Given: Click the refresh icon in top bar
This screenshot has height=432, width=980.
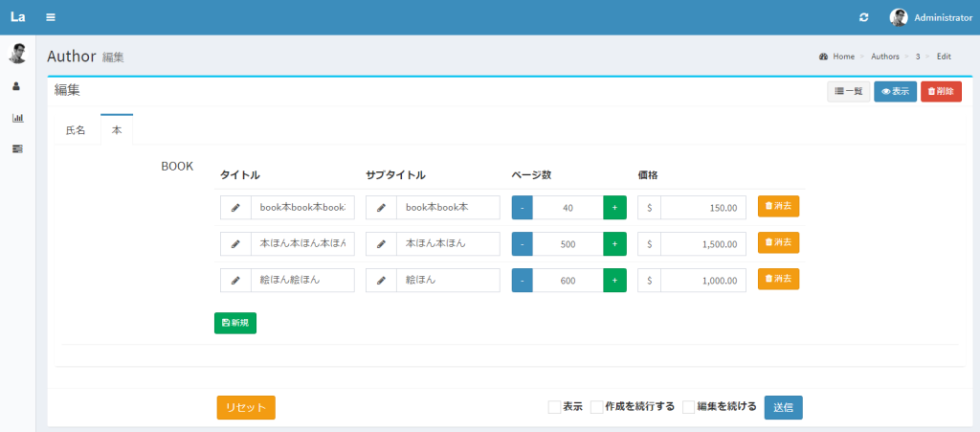Looking at the screenshot, I should 864,17.
